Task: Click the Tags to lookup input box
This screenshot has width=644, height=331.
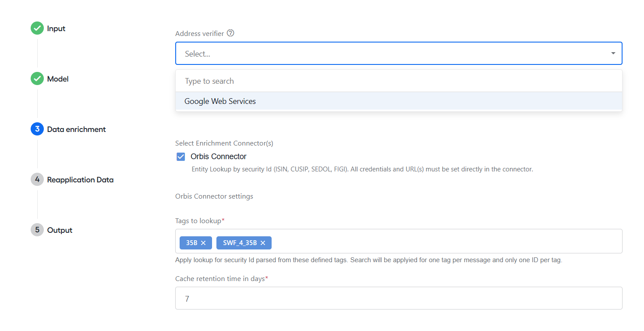Action: click(x=399, y=241)
